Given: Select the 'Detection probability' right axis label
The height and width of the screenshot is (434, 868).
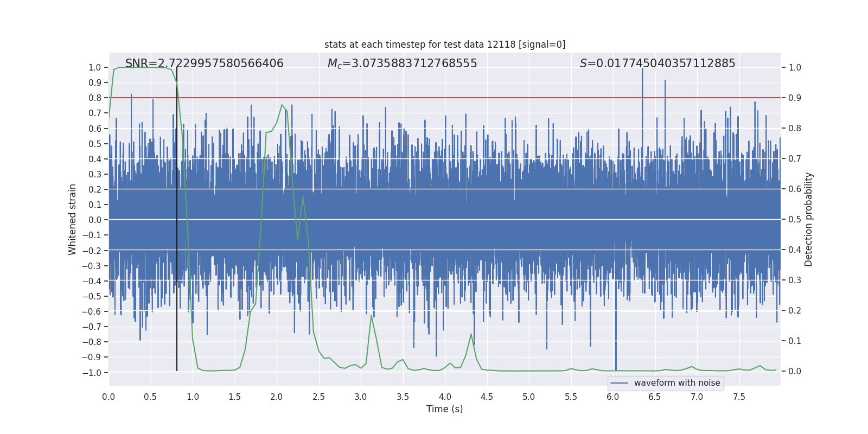Looking at the screenshot, I should (x=808, y=220).
